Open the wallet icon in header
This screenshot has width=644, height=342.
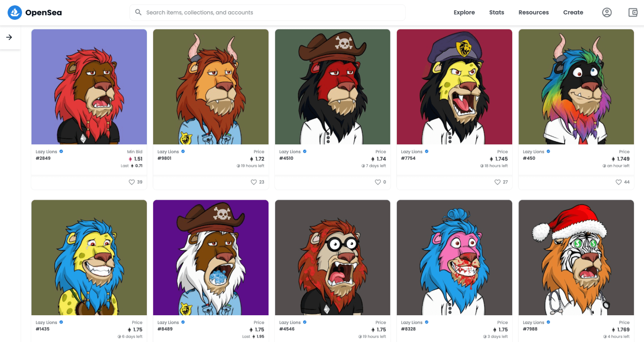coord(633,13)
